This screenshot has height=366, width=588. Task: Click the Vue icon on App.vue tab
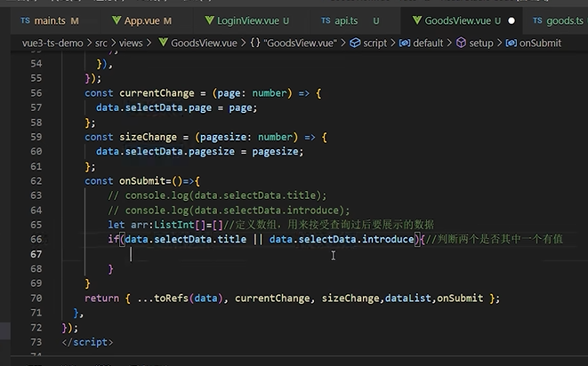(x=117, y=20)
